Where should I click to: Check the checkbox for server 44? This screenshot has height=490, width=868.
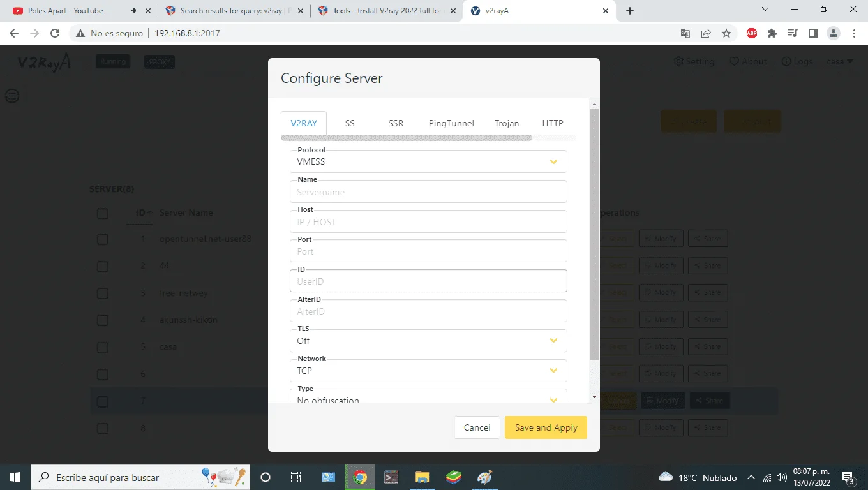103,266
